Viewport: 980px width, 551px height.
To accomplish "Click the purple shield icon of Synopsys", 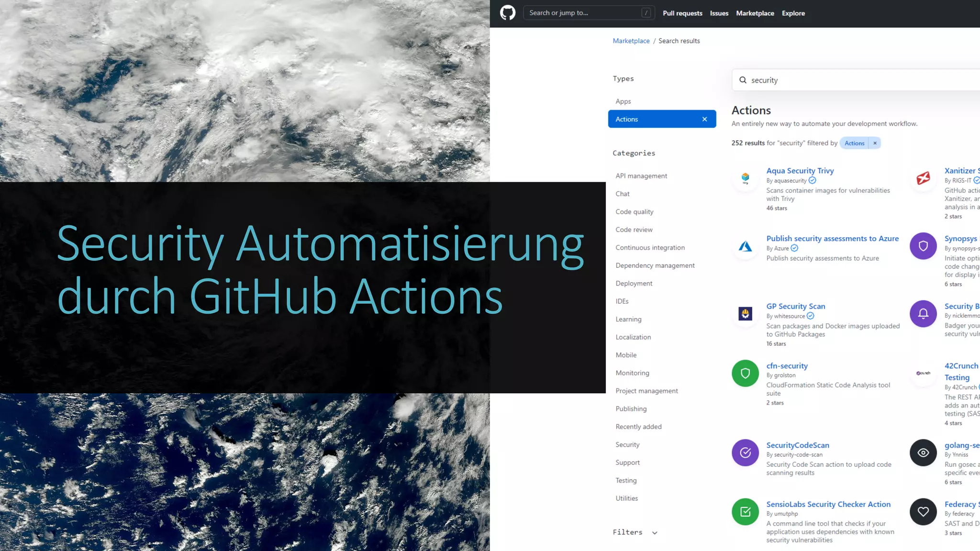I will pyautogui.click(x=923, y=246).
